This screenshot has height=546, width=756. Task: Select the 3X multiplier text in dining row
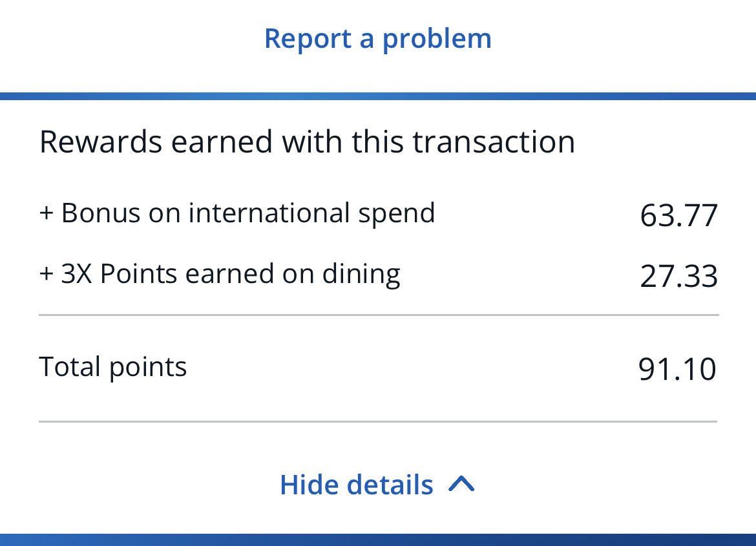coord(77,273)
